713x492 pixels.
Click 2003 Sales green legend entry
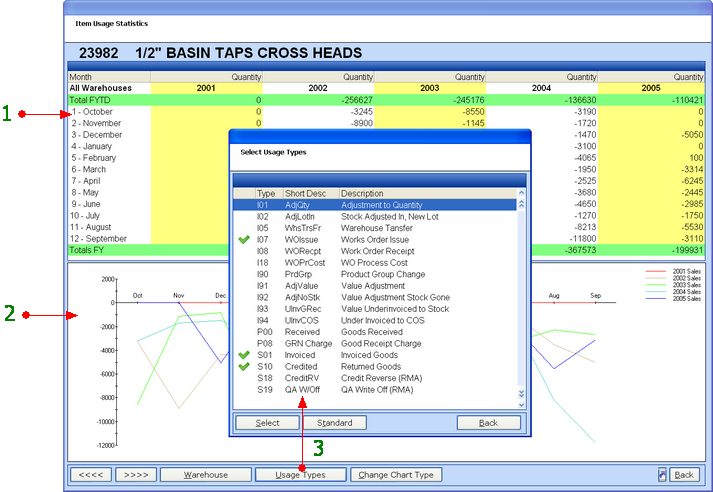click(x=673, y=285)
